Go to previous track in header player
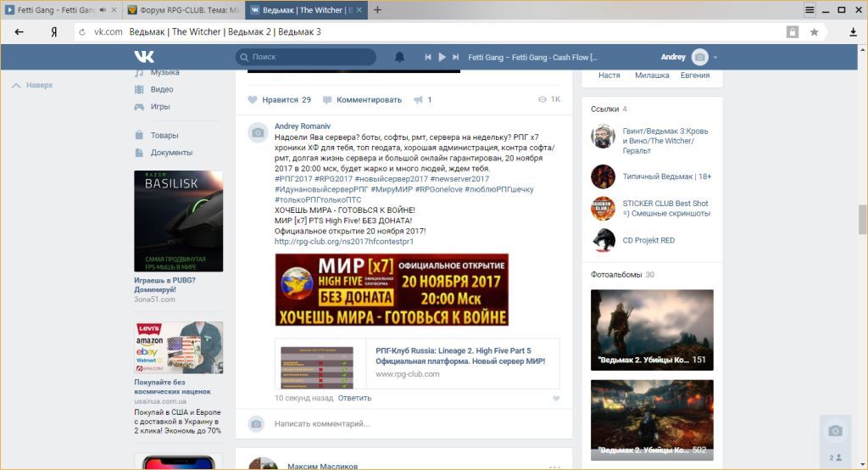The height and width of the screenshot is (470, 868). pos(428,57)
